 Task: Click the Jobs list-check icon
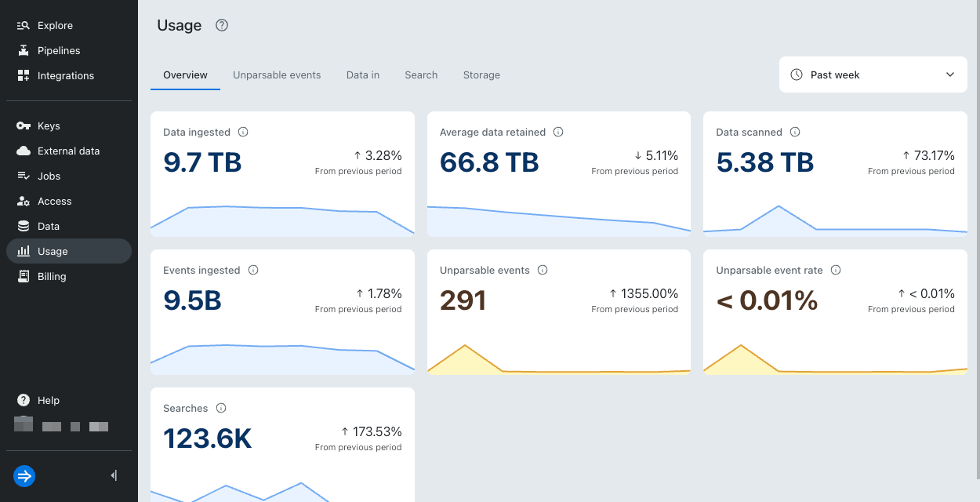tap(24, 176)
